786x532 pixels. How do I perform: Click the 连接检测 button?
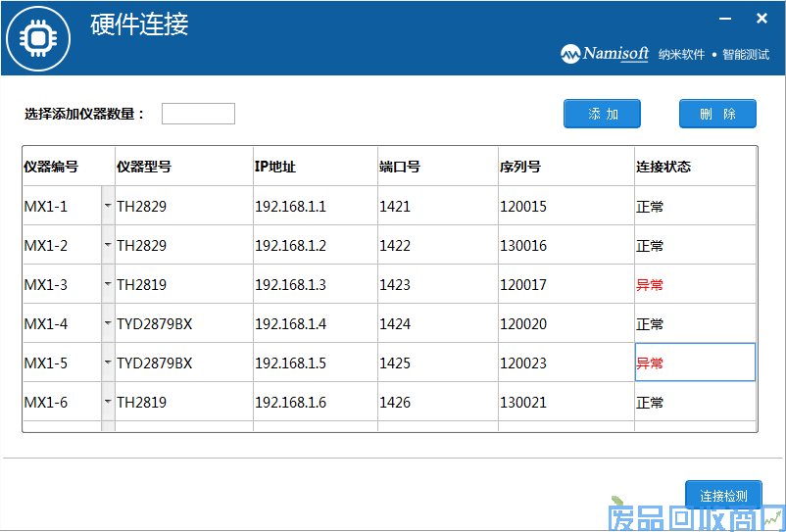click(722, 496)
